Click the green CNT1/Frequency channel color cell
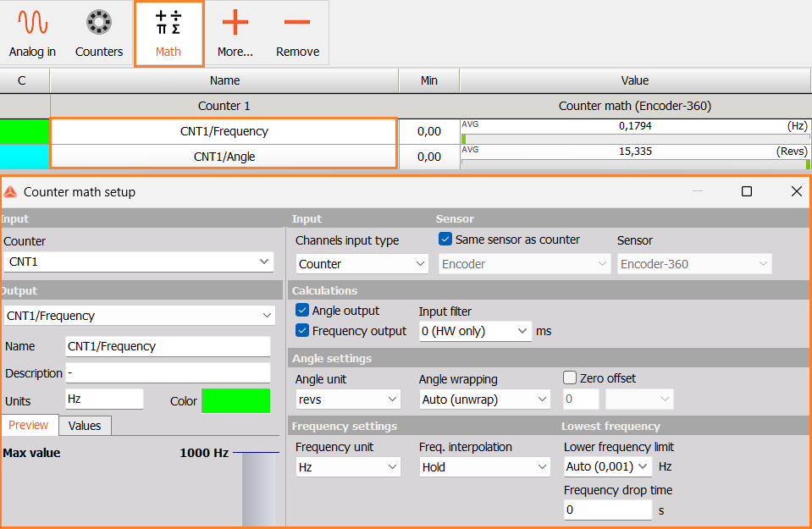Image resolution: width=812 pixels, height=529 pixels. 25,131
